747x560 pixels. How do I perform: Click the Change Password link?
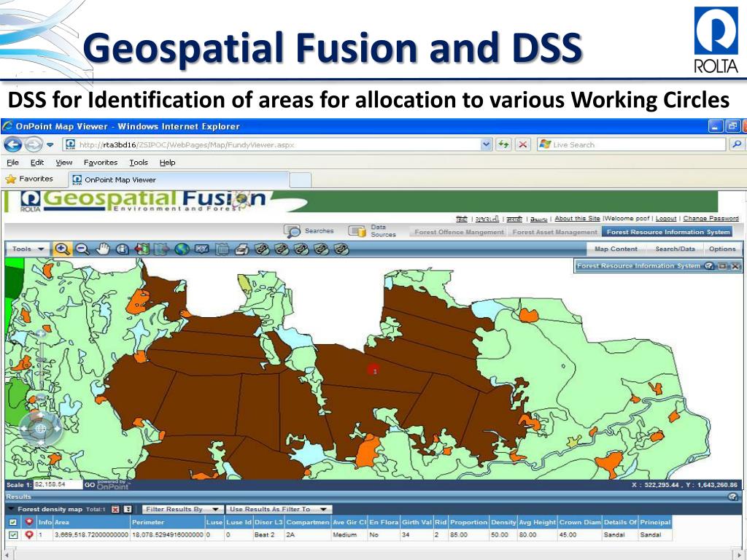(711, 219)
